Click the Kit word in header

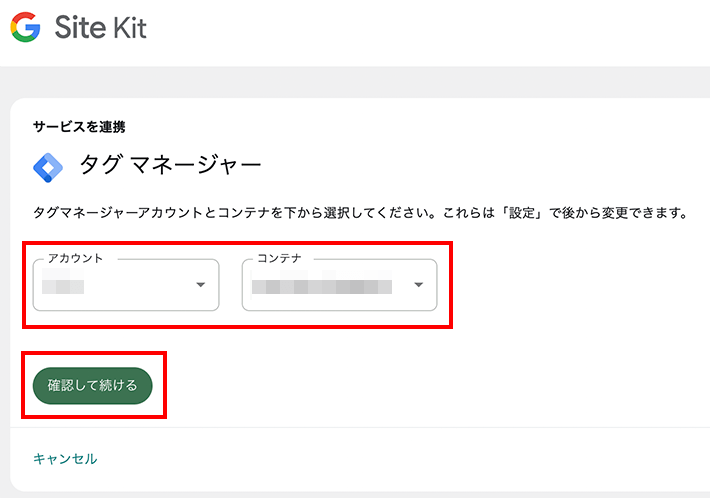[x=130, y=27]
